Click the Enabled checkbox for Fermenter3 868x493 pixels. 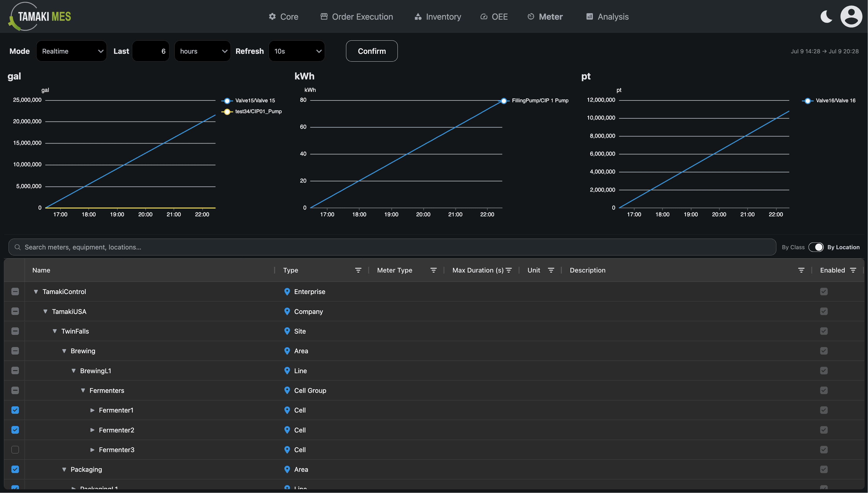pyautogui.click(x=824, y=450)
